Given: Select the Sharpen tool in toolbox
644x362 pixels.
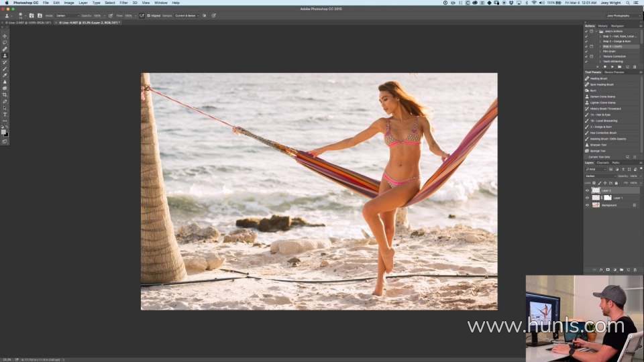Looking at the screenshot, I should [x=5, y=82].
